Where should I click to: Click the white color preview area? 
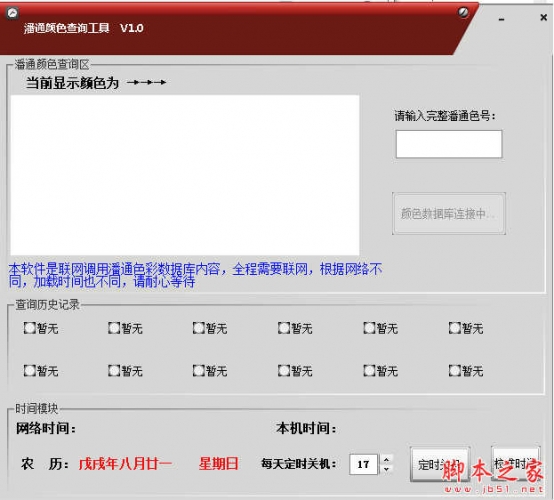pyautogui.click(x=185, y=175)
